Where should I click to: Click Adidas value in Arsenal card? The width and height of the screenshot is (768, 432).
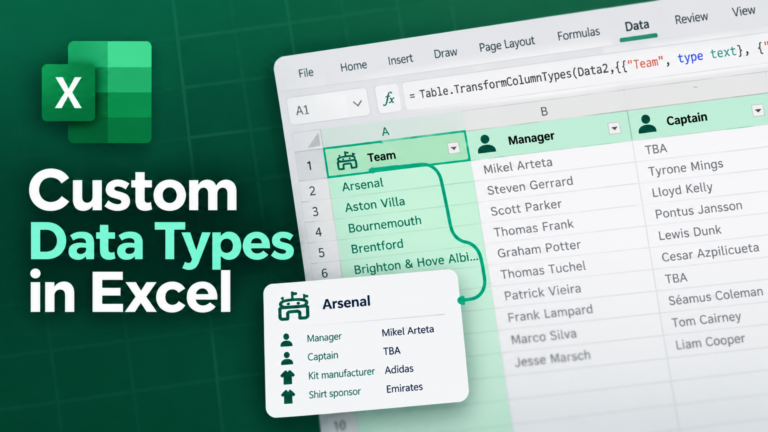point(399,369)
